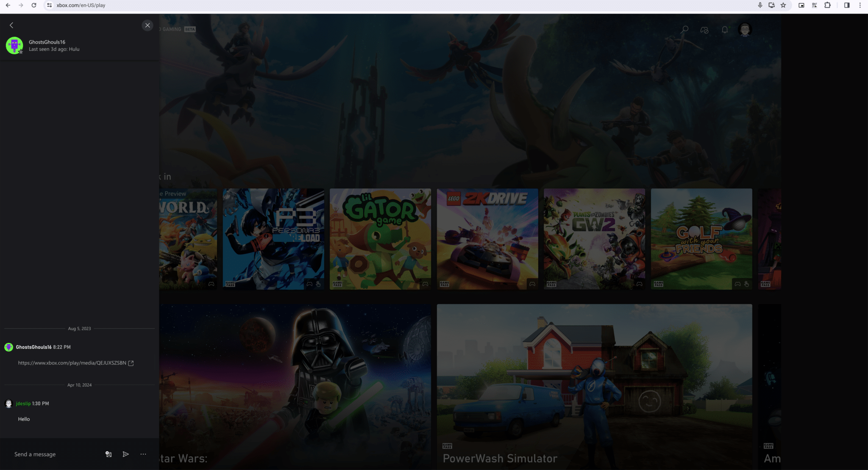868x470 pixels.
Task: Send the message with the paper plane icon
Action: click(125, 454)
